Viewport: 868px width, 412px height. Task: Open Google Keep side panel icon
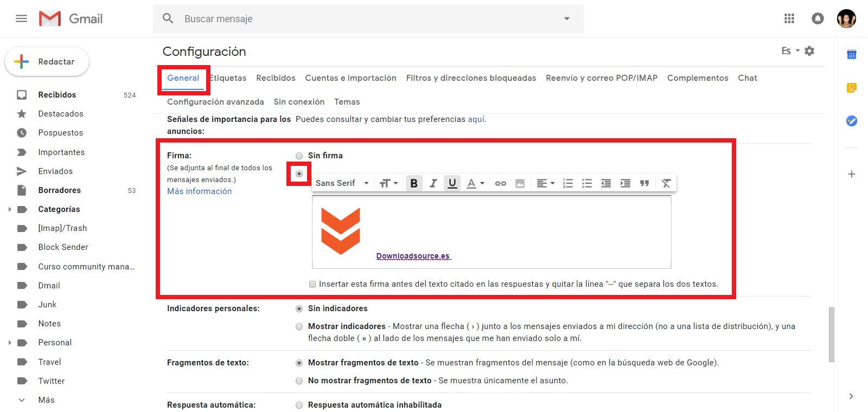point(852,88)
